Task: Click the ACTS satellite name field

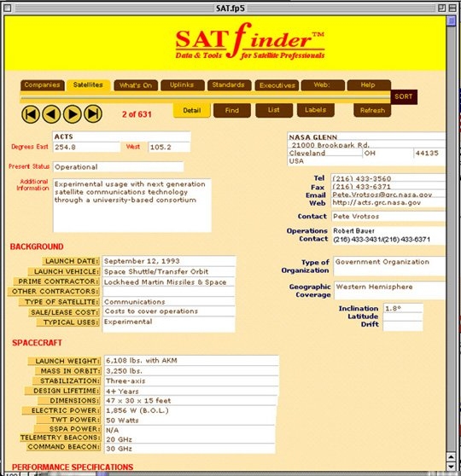Action: pos(121,136)
